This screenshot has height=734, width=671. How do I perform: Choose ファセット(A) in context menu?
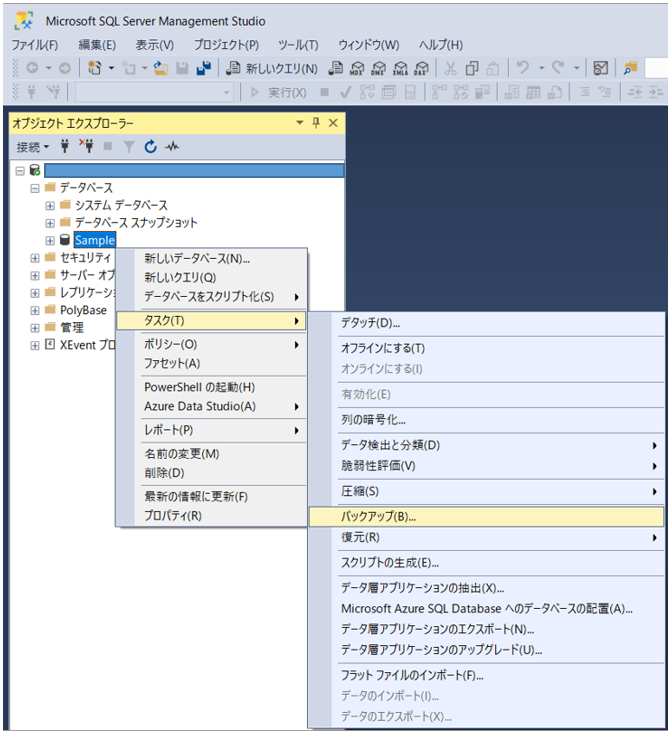click(212, 363)
